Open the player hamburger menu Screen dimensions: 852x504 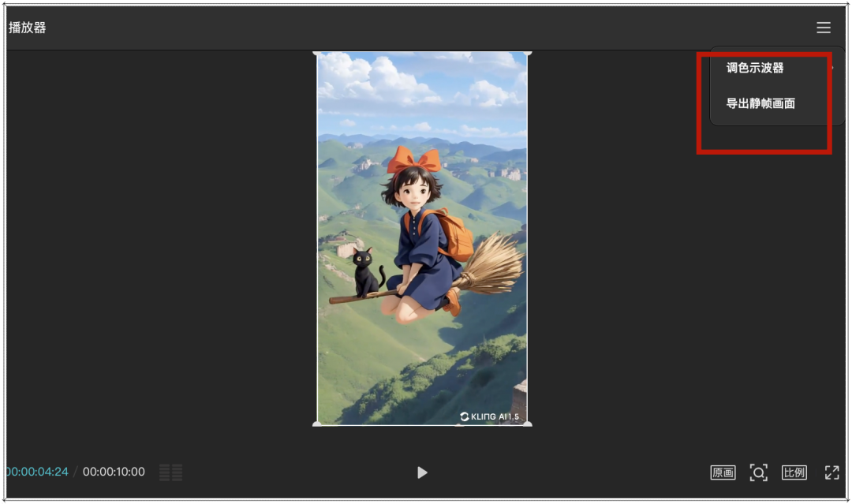pyautogui.click(x=823, y=28)
